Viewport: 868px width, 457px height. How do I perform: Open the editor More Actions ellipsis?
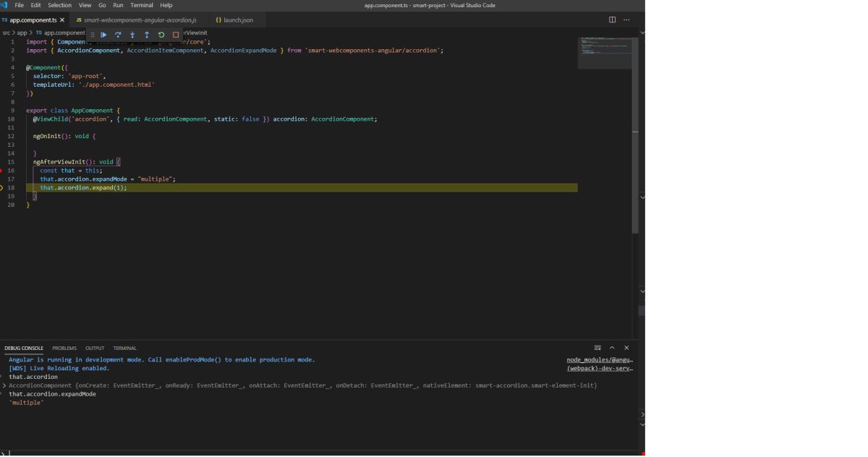coord(626,20)
